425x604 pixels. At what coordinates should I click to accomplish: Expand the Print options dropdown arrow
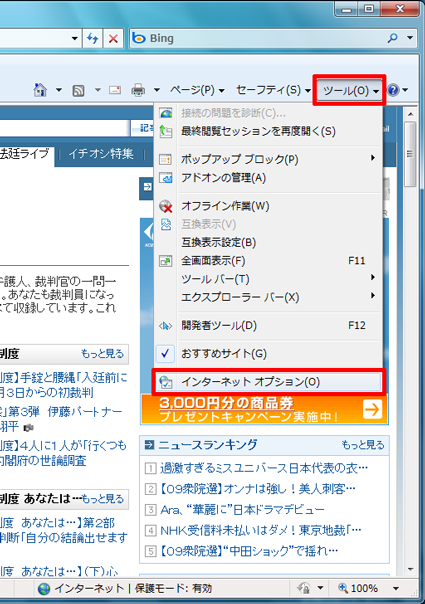pos(157,90)
